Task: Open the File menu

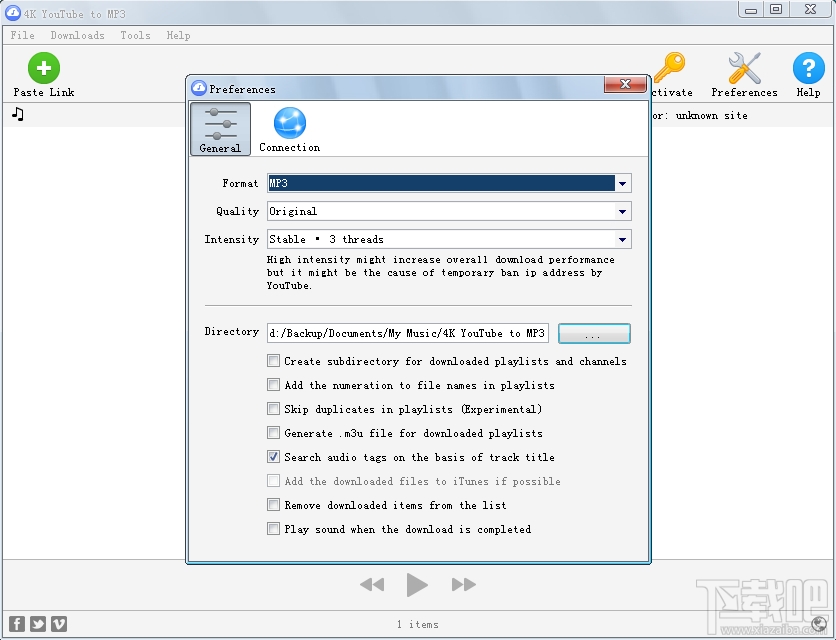Action: click(x=22, y=35)
